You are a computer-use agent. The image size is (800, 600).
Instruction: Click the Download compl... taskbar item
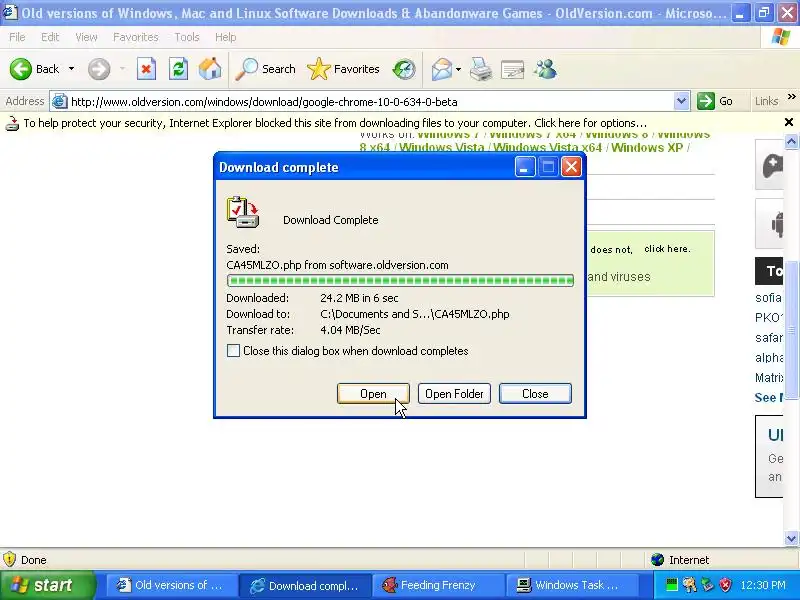(x=305, y=585)
